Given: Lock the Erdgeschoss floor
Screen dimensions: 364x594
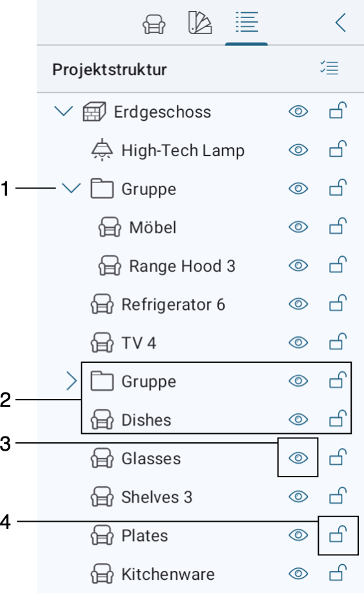Looking at the screenshot, I should click(x=338, y=110).
